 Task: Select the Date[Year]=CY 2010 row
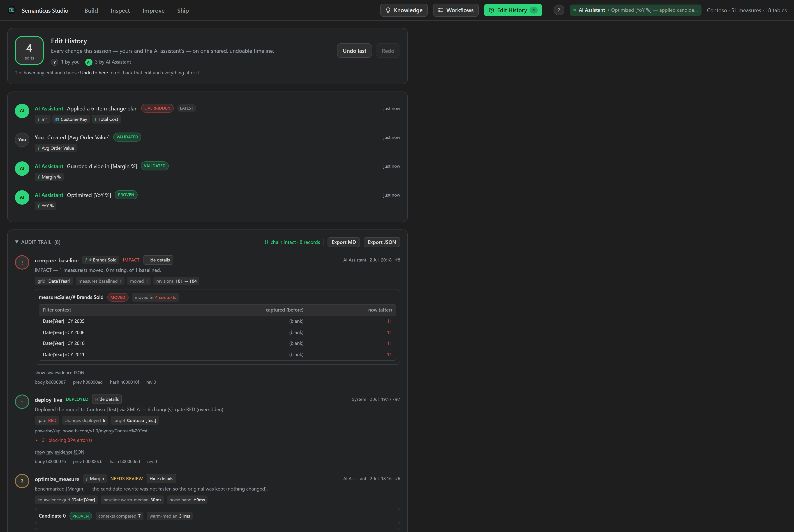[217, 343]
